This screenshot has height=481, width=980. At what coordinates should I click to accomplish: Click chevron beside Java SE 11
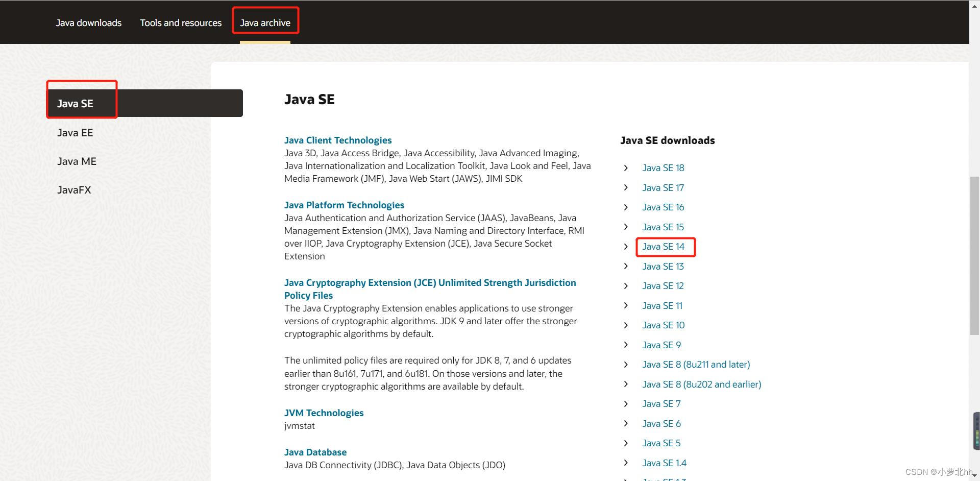tap(626, 305)
